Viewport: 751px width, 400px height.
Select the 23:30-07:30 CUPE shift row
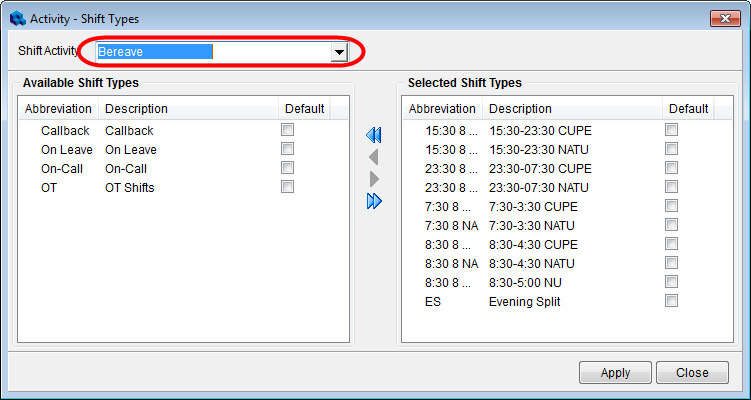point(535,168)
